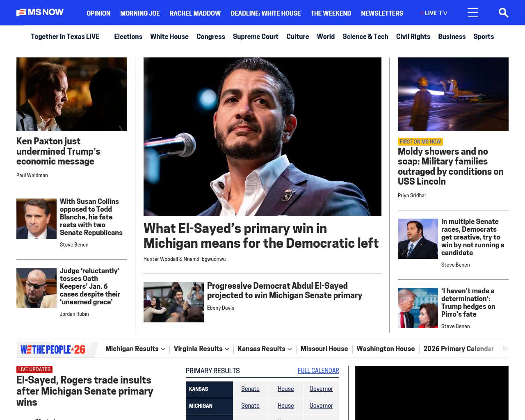Select The Weekend in top nav

coord(331,13)
